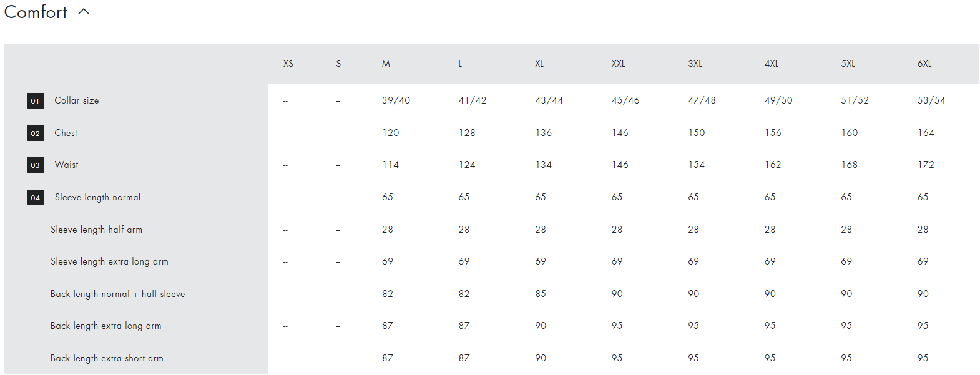The image size is (980, 375).
Task: Click the Collar size row label
Action: point(77,100)
